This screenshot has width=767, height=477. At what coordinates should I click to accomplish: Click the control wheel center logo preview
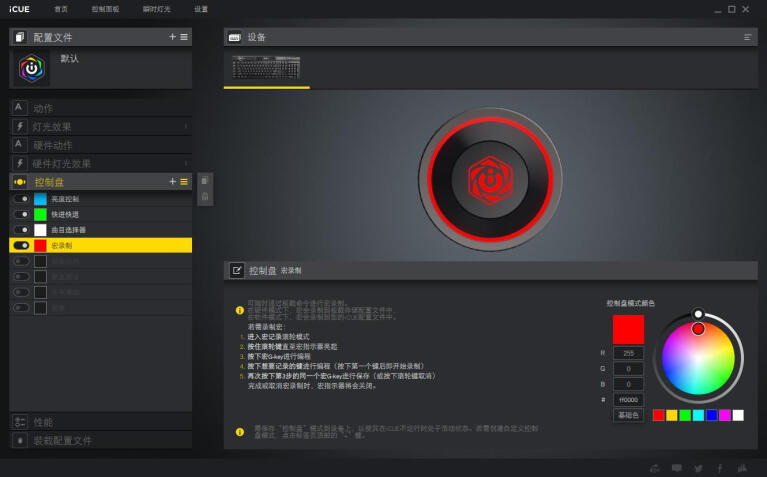490,179
